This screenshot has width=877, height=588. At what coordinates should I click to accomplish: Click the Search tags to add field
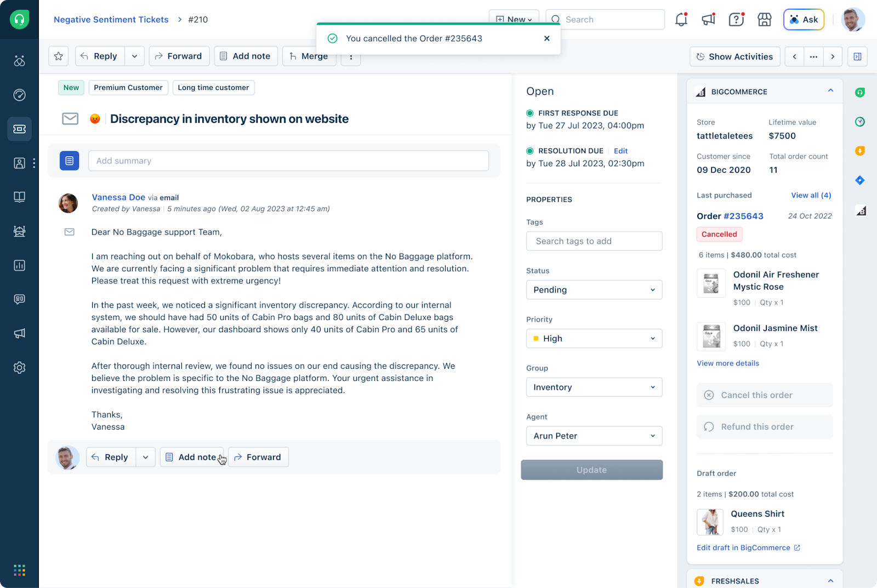coord(594,241)
